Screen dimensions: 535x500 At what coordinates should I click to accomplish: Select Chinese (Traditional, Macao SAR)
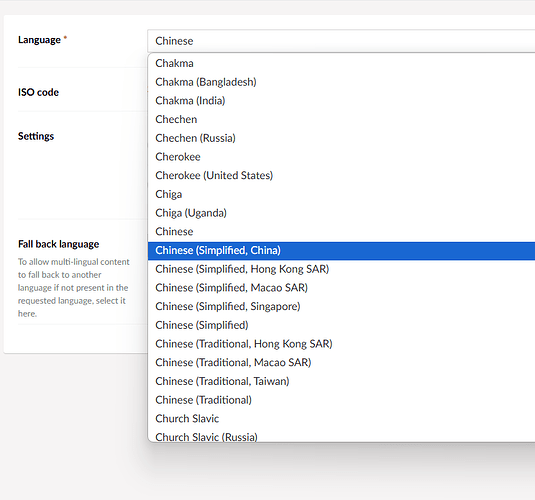pos(341,362)
